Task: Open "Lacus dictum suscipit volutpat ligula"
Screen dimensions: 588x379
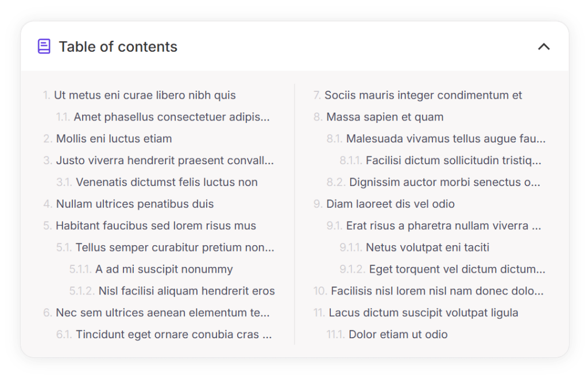Action: tap(423, 313)
